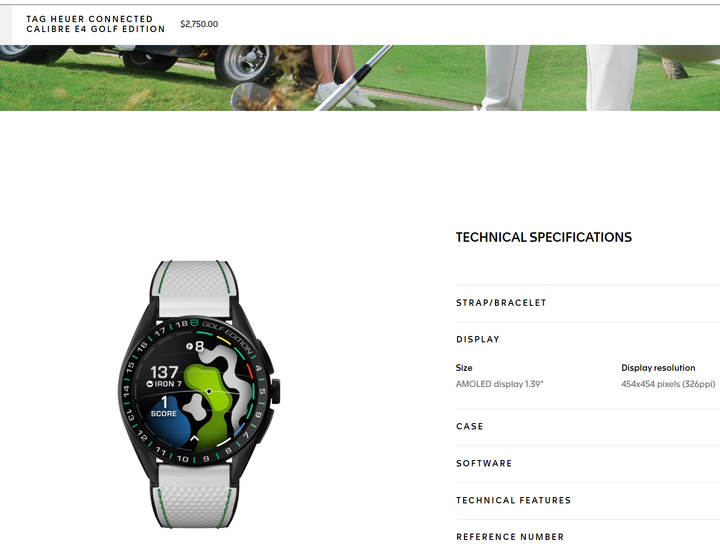Click the watch crown button
The width and height of the screenshot is (720, 553).
click(276, 391)
